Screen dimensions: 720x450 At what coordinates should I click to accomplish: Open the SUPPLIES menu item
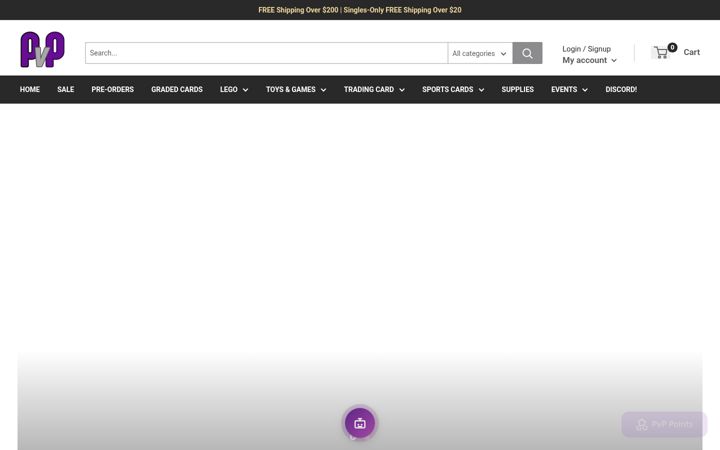(x=518, y=90)
